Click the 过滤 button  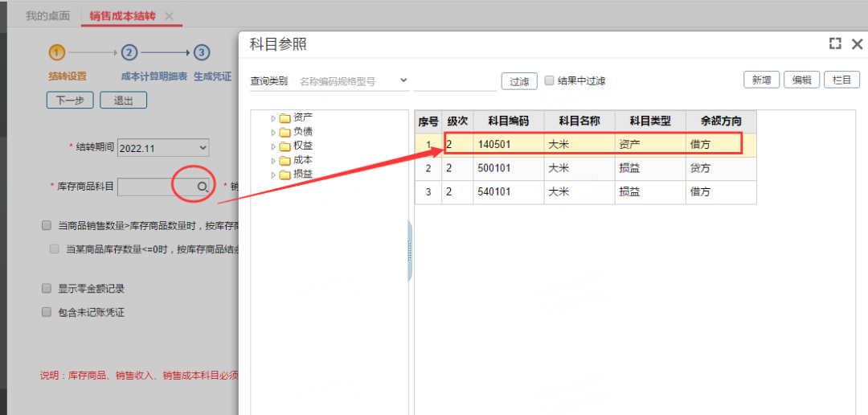tap(519, 81)
